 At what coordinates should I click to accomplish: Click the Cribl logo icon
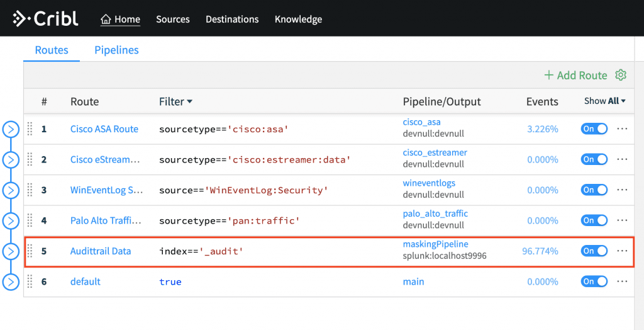click(x=23, y=19)
